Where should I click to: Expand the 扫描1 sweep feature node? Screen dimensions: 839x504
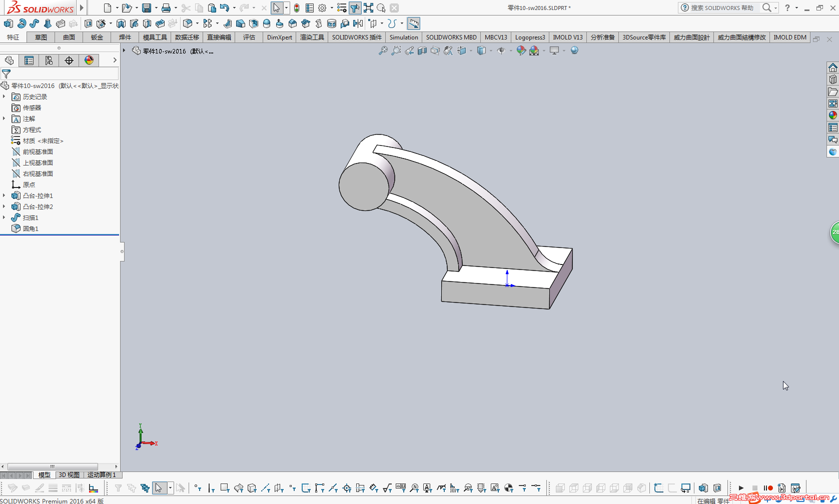point(4,217)
